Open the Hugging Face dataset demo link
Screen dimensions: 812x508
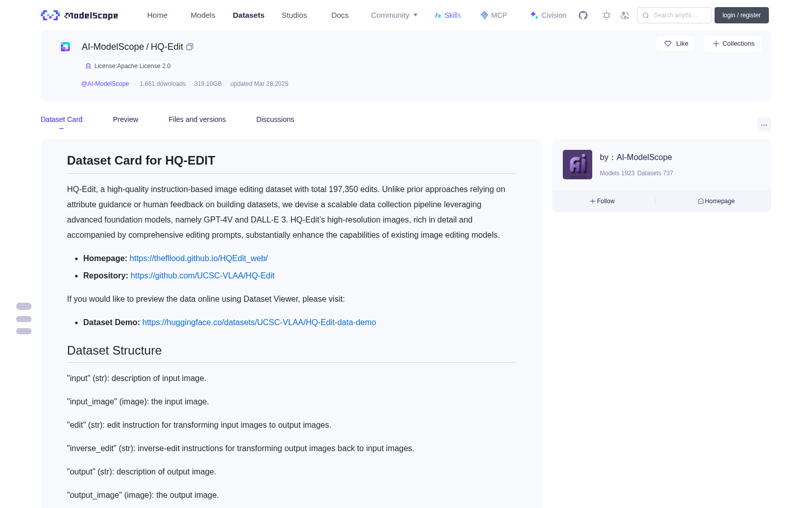[x=259, y=322]
